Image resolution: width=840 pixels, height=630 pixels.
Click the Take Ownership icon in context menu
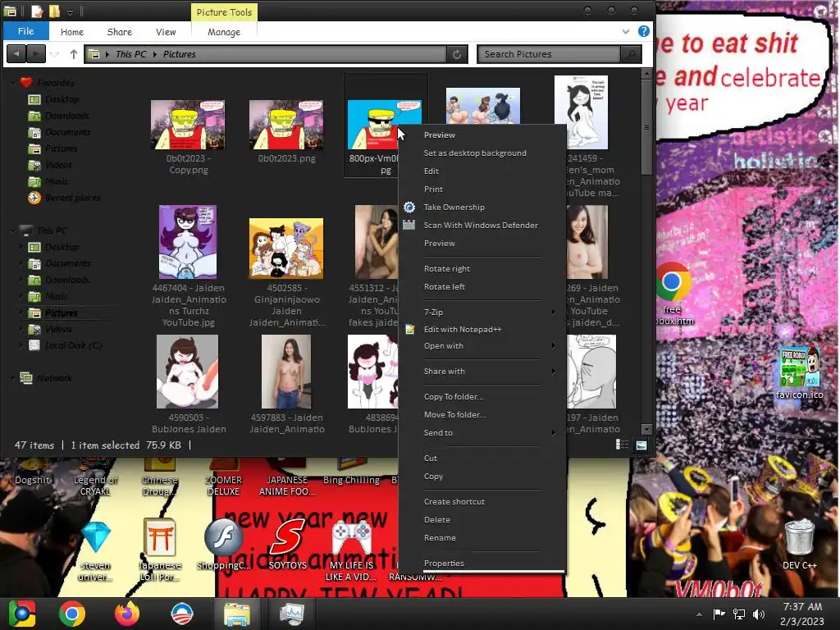pos(409,208)
